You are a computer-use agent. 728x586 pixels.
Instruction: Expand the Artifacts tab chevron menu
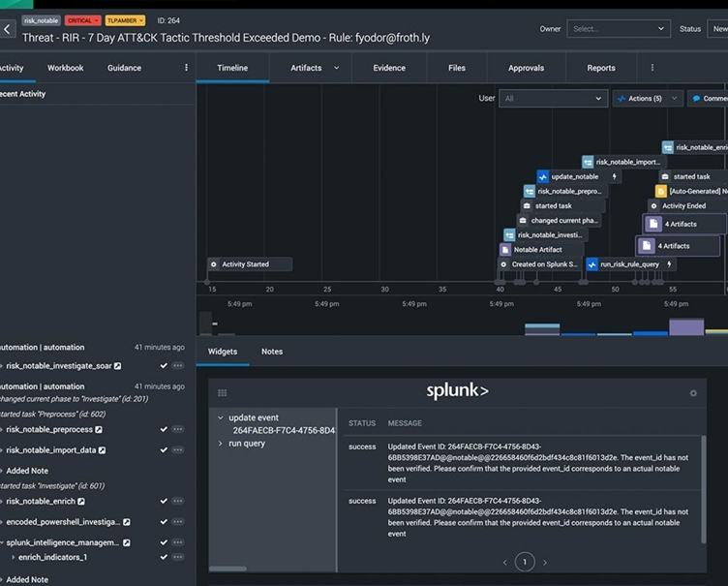(x=336, y=68)
